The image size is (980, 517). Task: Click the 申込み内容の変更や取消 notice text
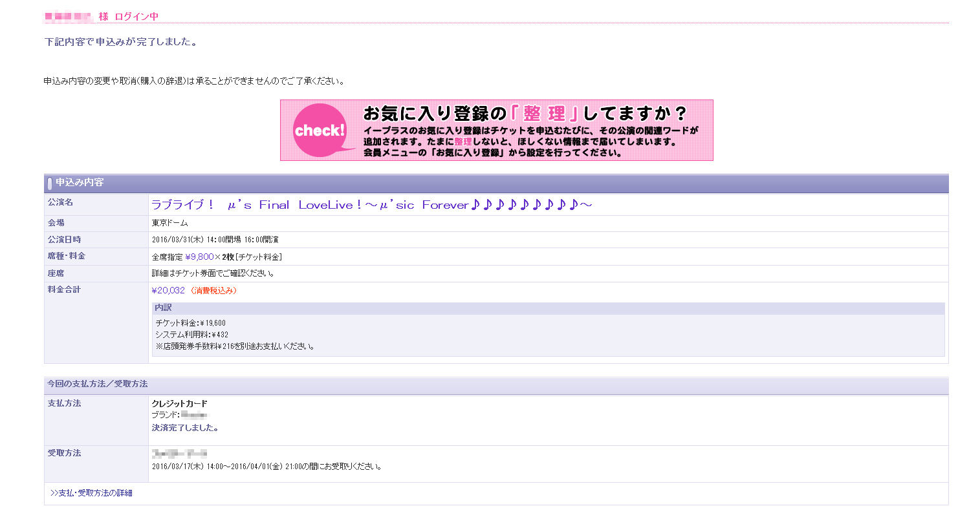click(194, 81)
